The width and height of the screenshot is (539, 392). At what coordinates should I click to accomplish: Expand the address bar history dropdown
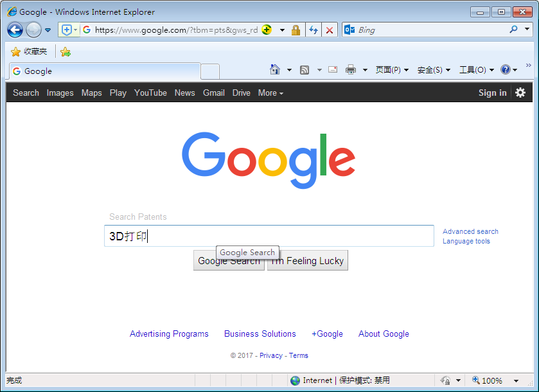pos(282,30)
